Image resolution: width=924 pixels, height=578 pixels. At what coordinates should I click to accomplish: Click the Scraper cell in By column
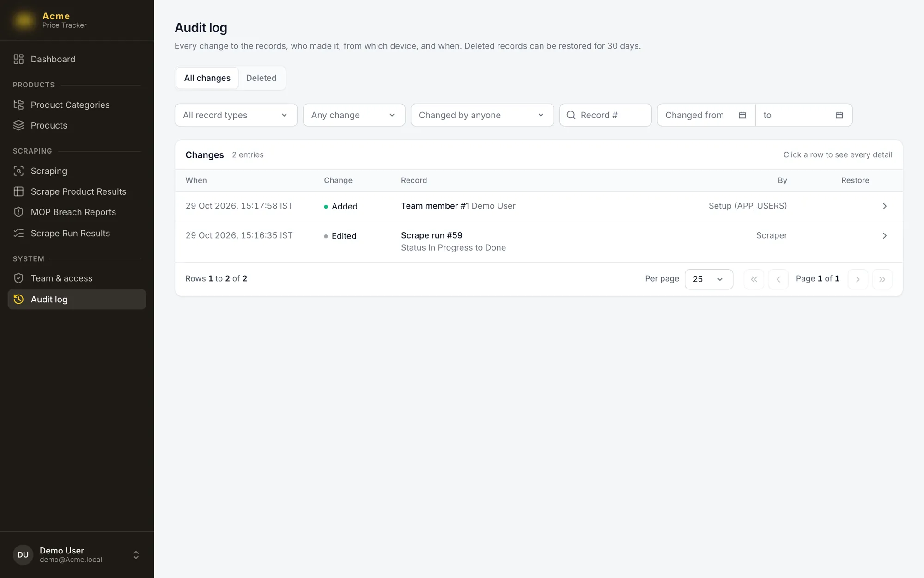[x=772, y=235]
